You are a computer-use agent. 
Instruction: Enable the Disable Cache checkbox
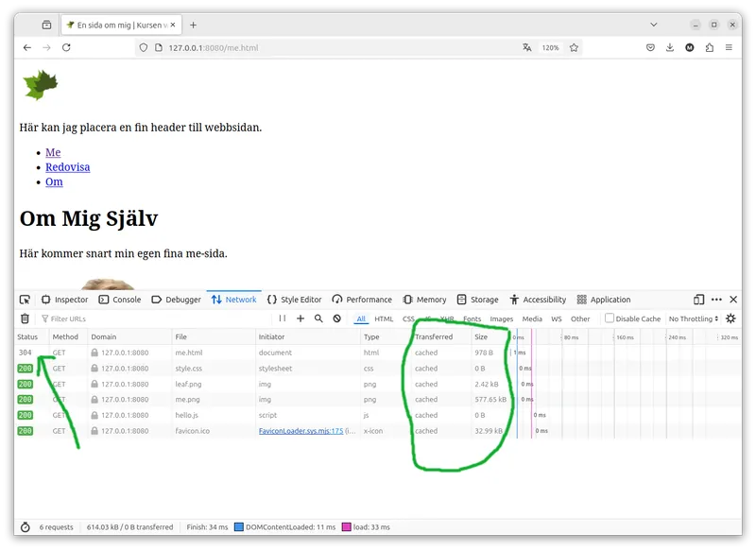click(610, 319)
